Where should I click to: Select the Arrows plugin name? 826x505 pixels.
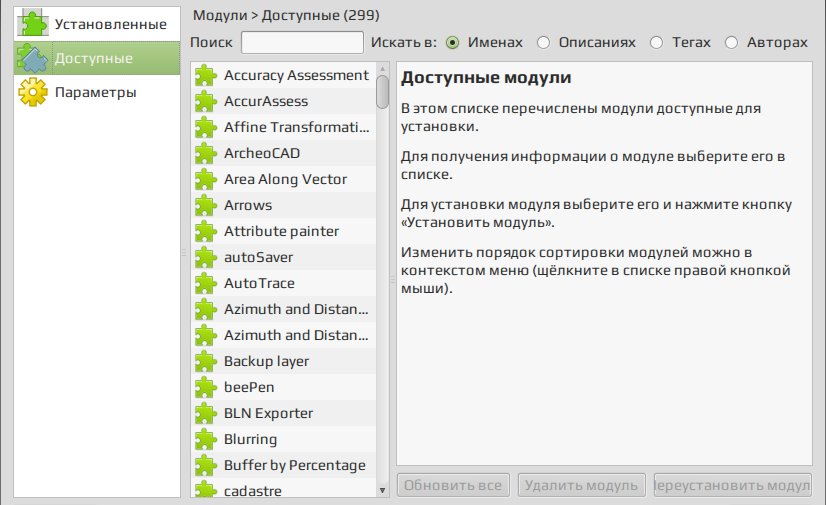[x=248, y=205]
